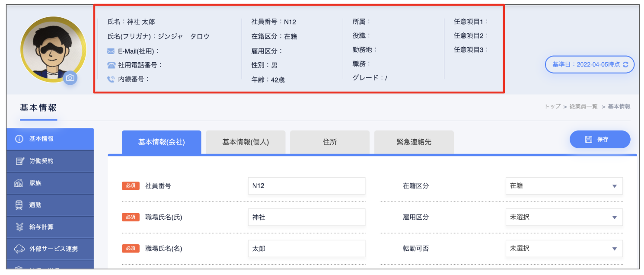
Task: Open 労働契約 in the sidebar
Action: pos(50,161)
